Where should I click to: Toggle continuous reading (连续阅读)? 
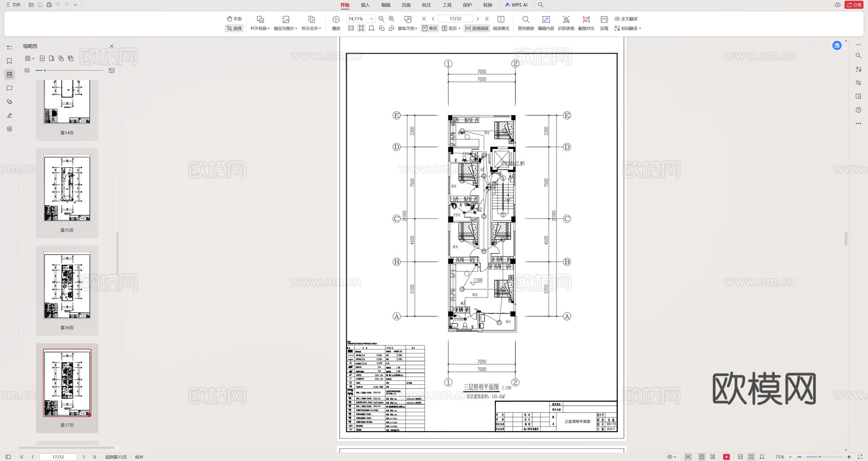(x=477, y=28)
